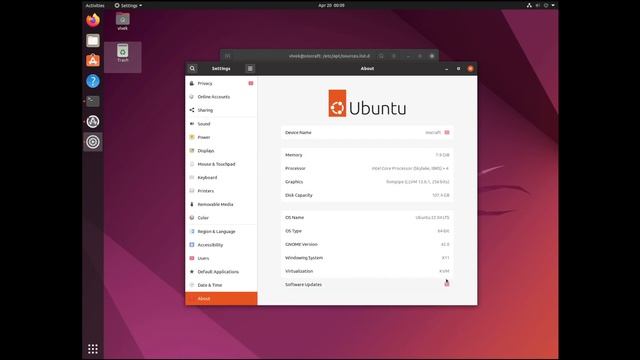Screen dimensions: 640x360
Task: Open the Activities overview
Action: coord(95,5)
